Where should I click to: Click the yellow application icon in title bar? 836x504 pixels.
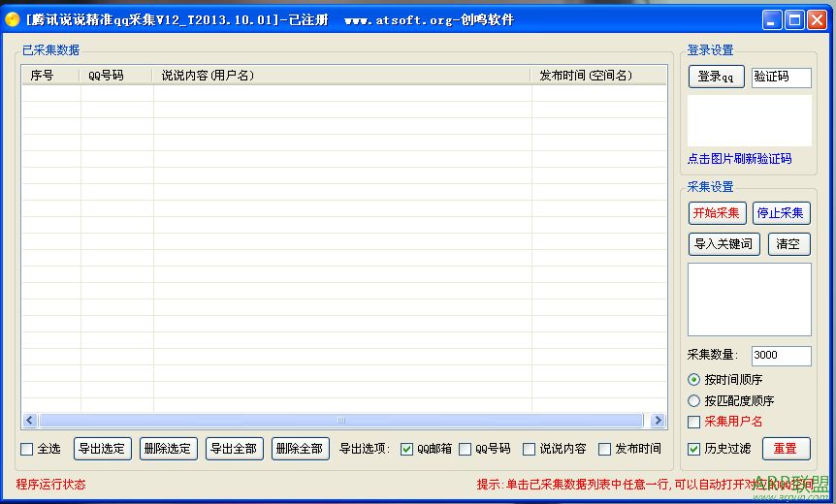[12, 19]
